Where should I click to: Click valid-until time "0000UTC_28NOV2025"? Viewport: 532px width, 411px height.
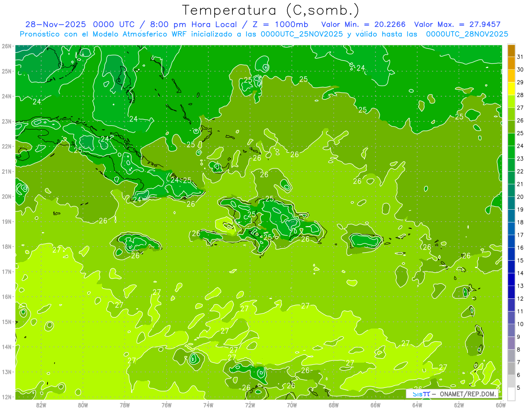pos(467,34)
